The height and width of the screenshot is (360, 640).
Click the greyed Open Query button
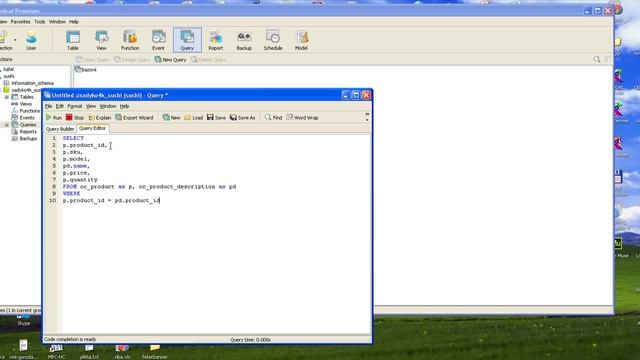coord(93,60)
